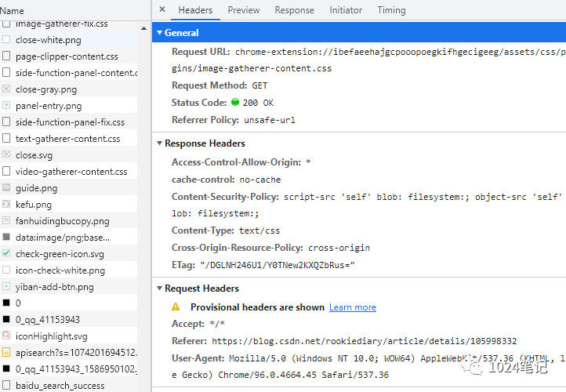Switch to the Response tab

295,10
